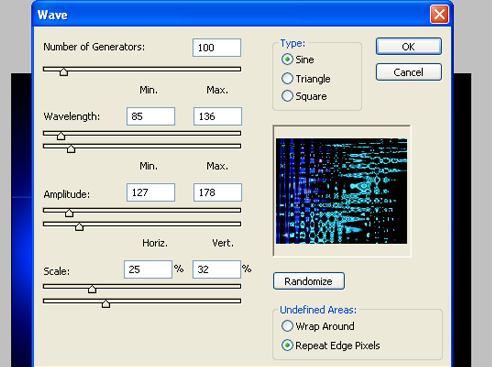Click the Wavelength Min field showing 85

pyautogui.click(x=151, y=116)
